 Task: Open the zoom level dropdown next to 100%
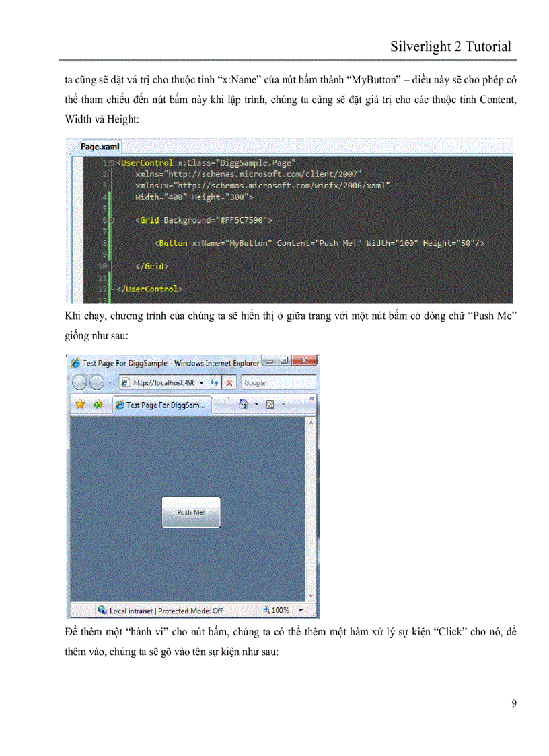point(300,610)
